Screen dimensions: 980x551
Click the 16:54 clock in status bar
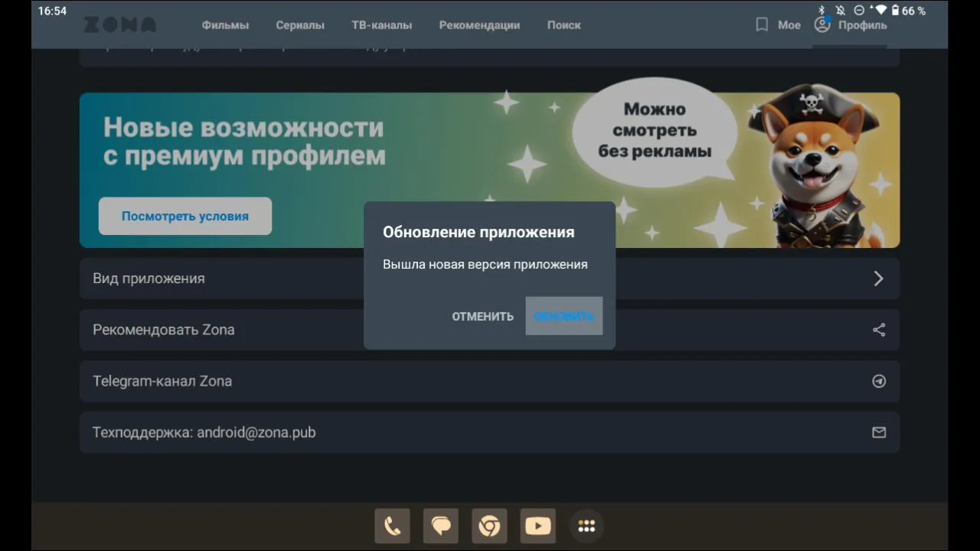coord(52,11)
